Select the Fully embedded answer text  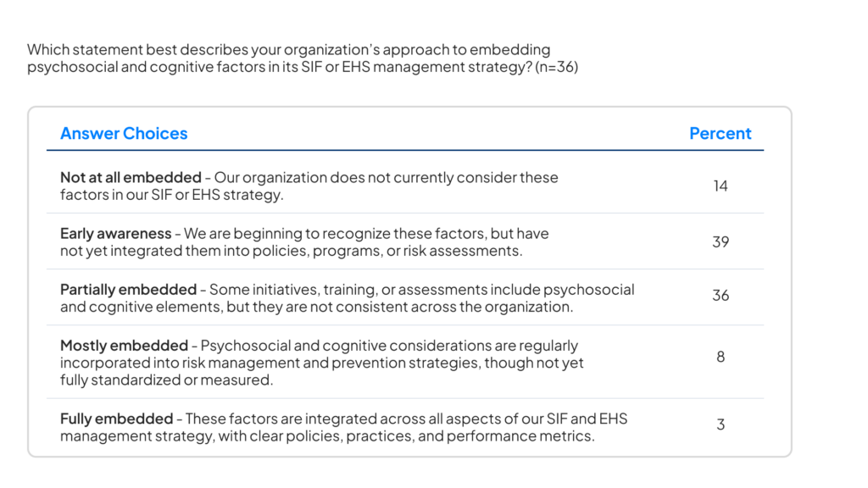point(344,427)
